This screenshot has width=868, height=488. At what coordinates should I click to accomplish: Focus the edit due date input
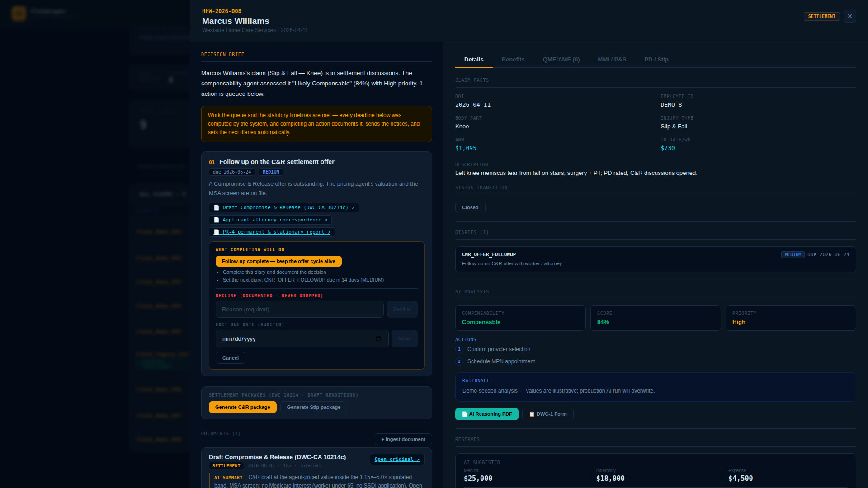coord(302,339)
